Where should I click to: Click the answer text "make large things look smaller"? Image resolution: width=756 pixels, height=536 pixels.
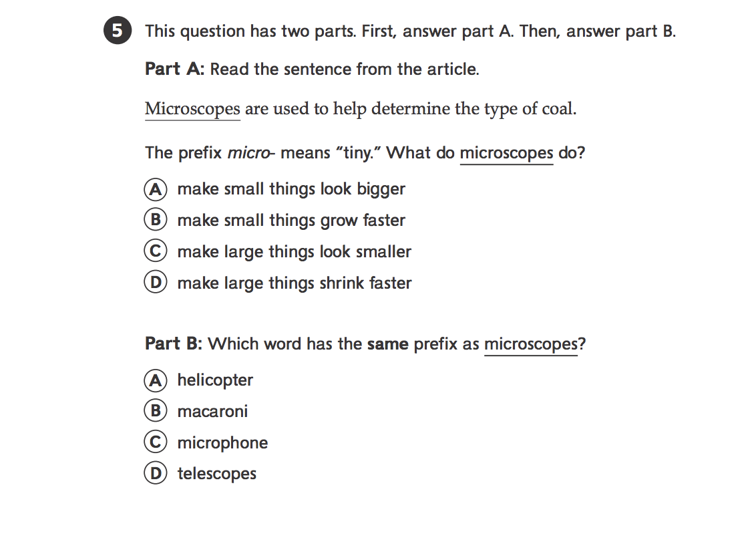click(x=294, y=252)
